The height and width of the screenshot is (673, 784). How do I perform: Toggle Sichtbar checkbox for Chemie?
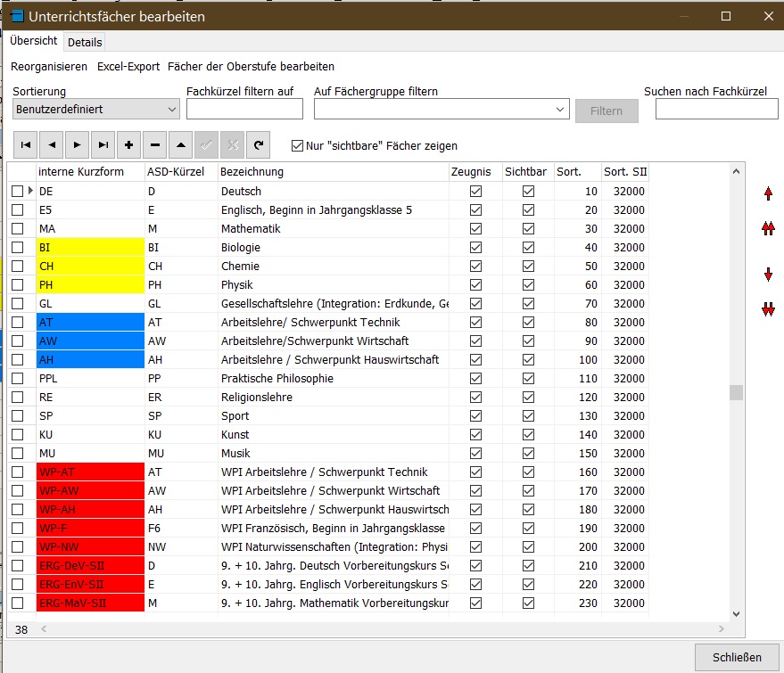528,267
